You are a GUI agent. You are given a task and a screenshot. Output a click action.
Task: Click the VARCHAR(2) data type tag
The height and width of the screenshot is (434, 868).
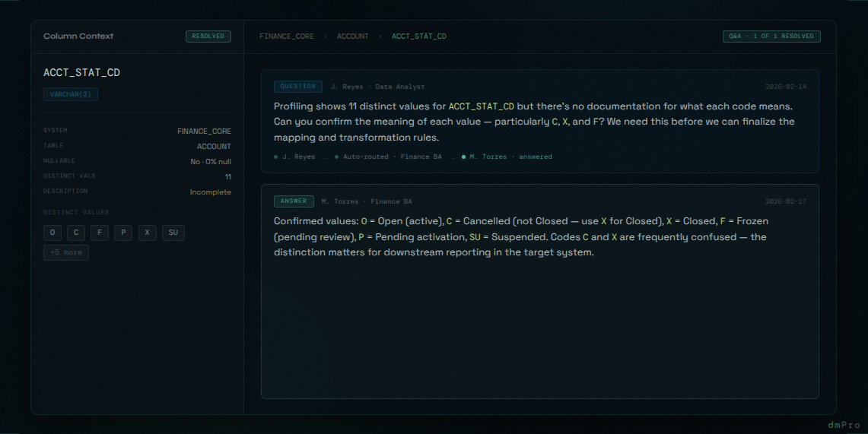pyautogui.click(x=71, y=94)
